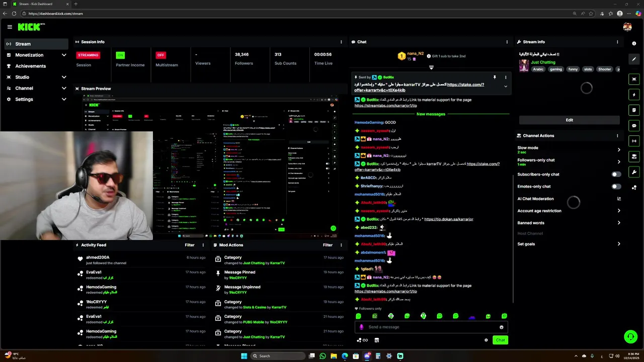Open the emoji picker in message box
The width and height of the screenshot is (644, 362).
point(501,327)
